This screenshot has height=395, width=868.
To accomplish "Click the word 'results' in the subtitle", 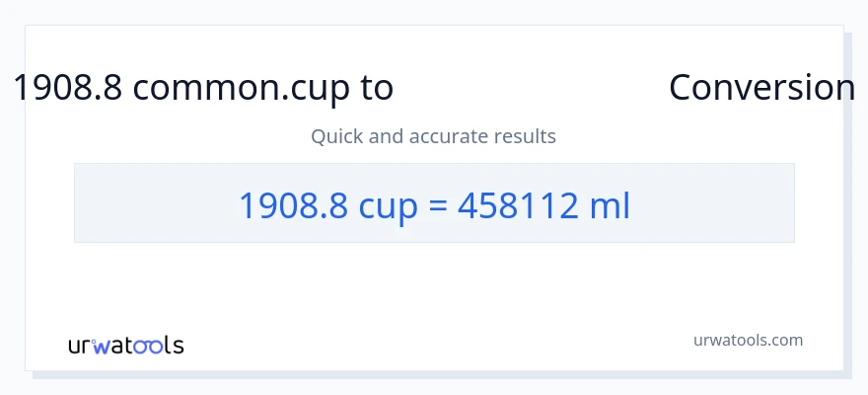I will click(x=526, y=136).
